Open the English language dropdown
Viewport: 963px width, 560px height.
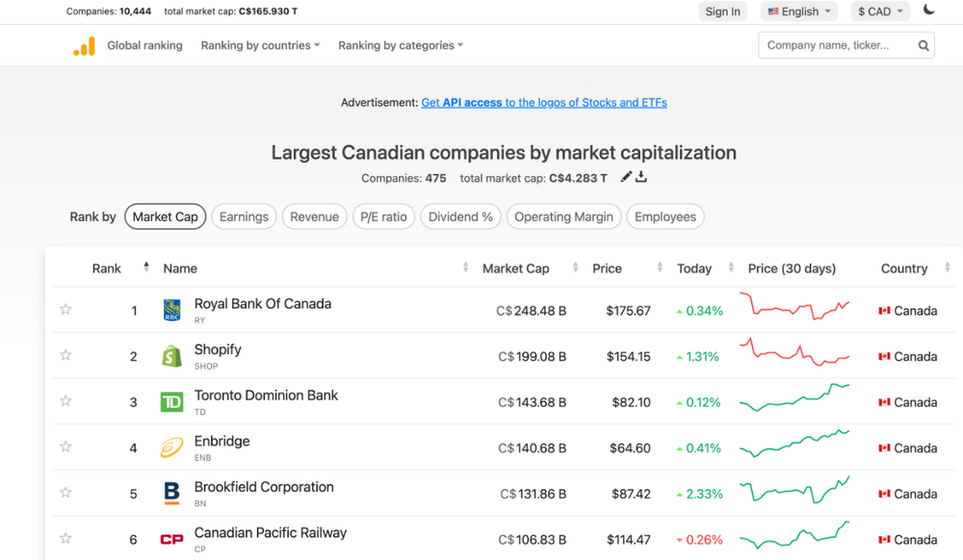[799, 12]
